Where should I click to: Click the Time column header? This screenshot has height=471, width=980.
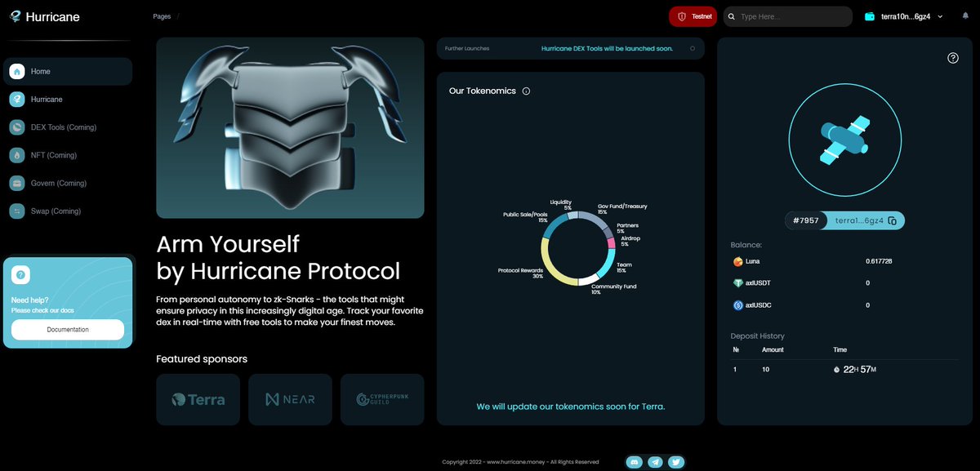(x=840, y=349)
